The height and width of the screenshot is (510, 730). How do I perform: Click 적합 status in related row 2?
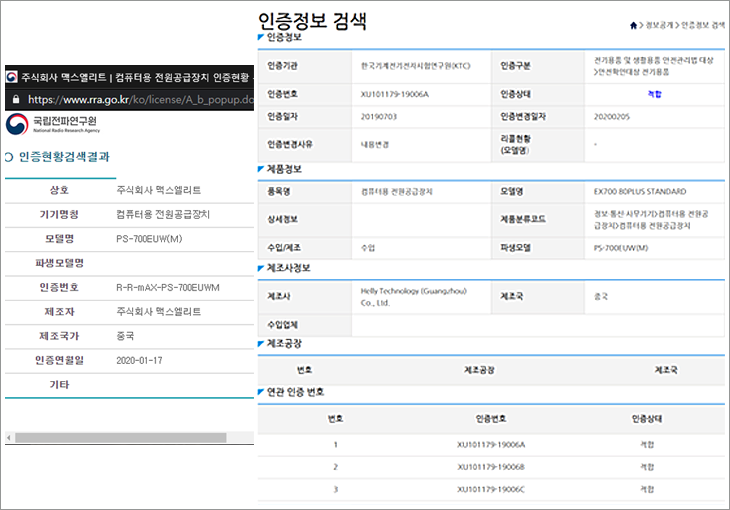647,467
